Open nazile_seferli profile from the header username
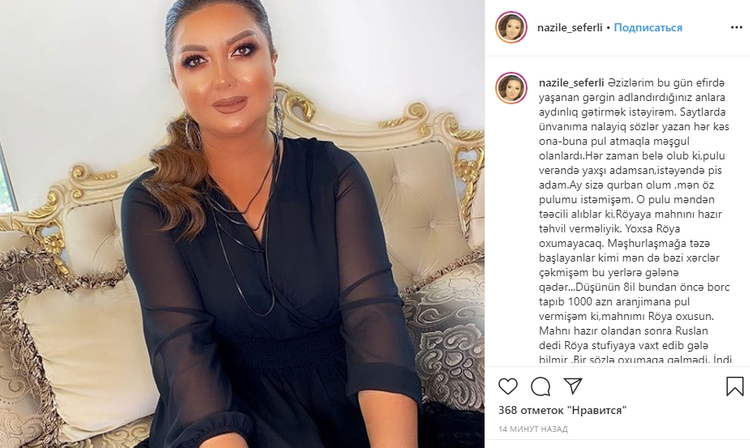 click(x=570, y=28)
